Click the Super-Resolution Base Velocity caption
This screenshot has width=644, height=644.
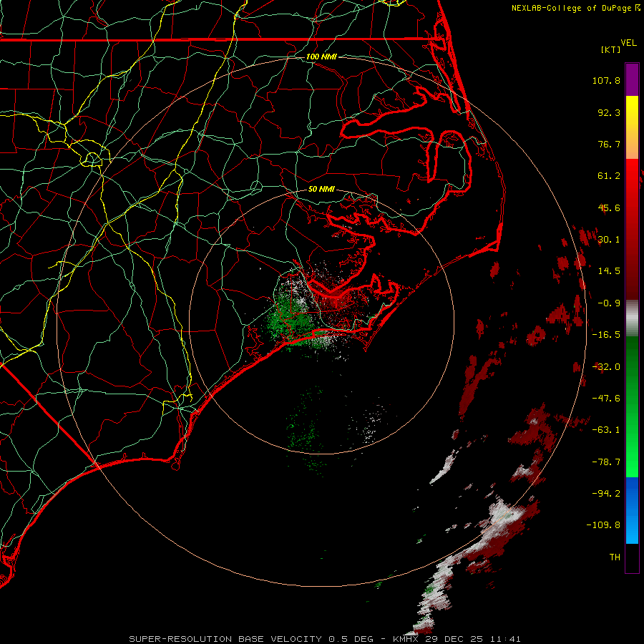[x=324, y=639]
